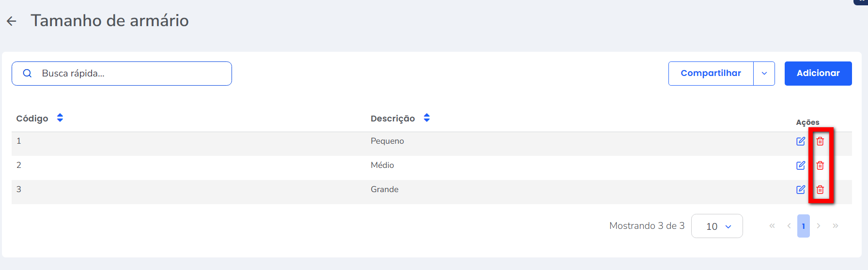Focus the Busca rápida search field
Screen dimensions: 868x270
click(122, 74)
